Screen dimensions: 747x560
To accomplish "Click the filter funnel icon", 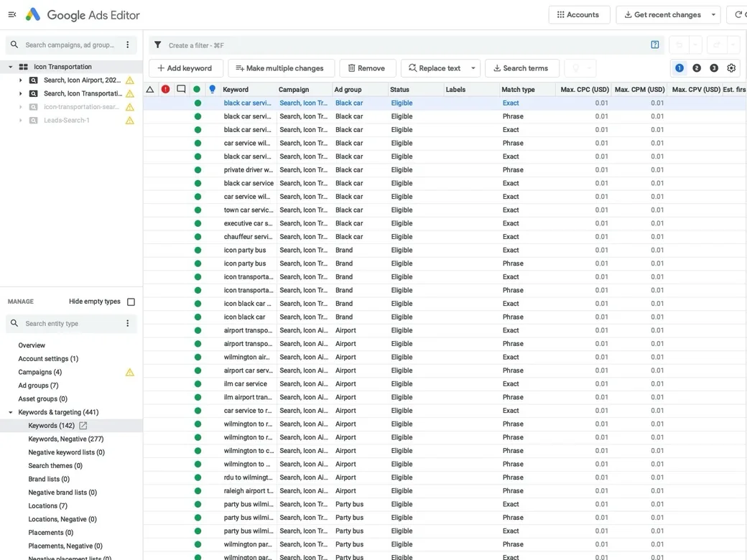I will coord(158,45).
